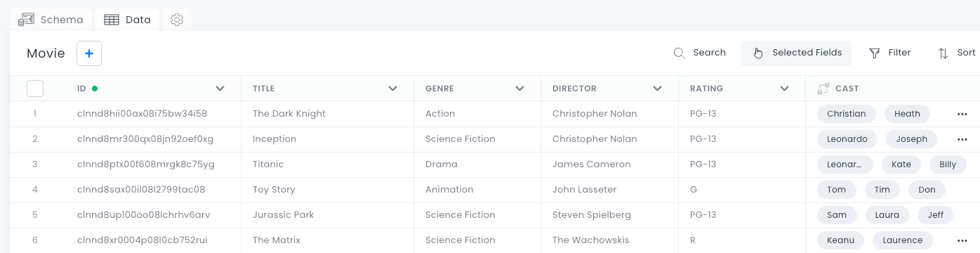The image size is (980, 253).
Task: Open more options for The Dark Knight cast
Action: (962, 114)
